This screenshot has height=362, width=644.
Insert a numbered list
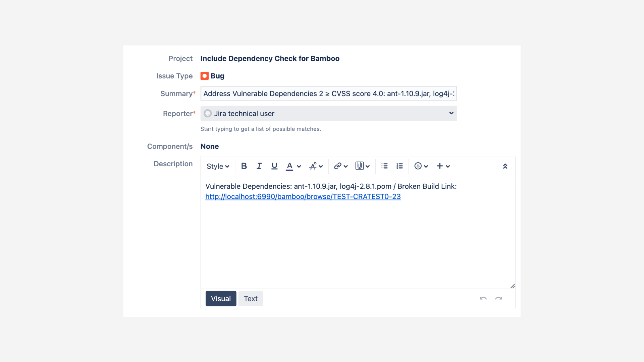[399, 166]
